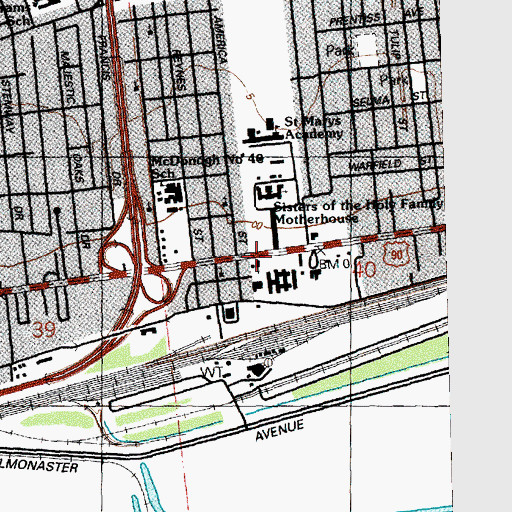Image resolution: width=512 pixels, height=512 pixels.
Task: Click the McDonogh No 40 Sch label
Action: pyautogui.click(x=207, y=166)
